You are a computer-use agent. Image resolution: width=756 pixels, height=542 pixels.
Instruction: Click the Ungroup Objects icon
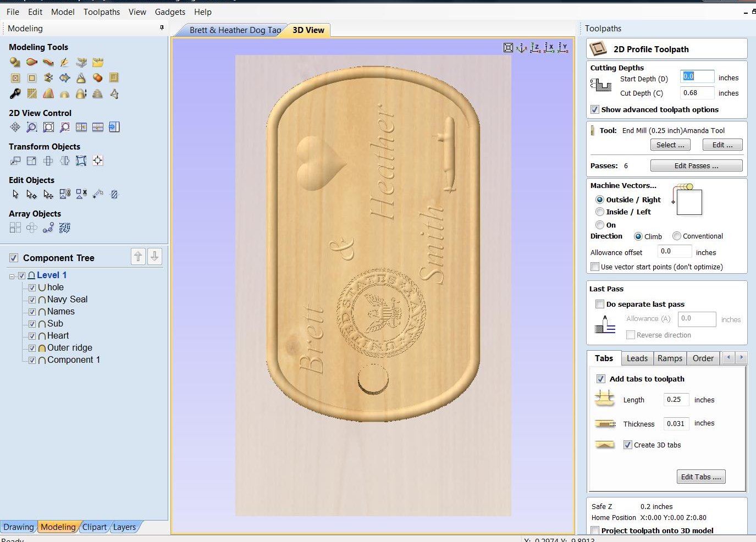81,194
